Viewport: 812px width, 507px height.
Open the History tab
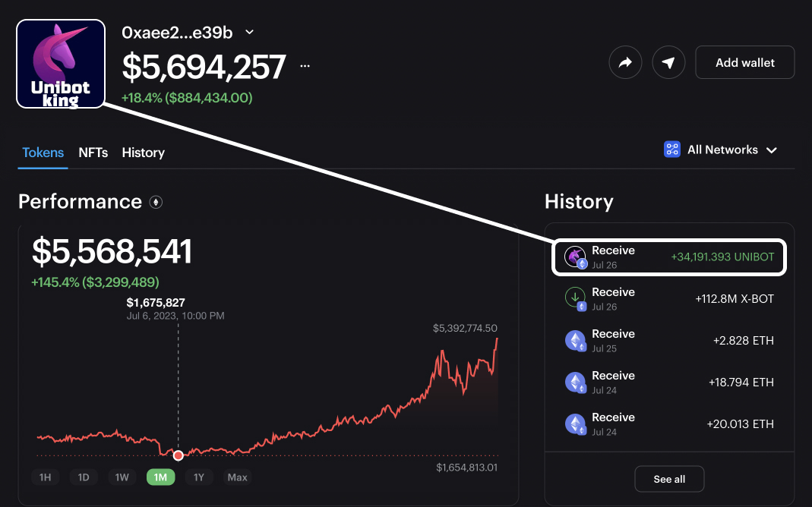143,153
